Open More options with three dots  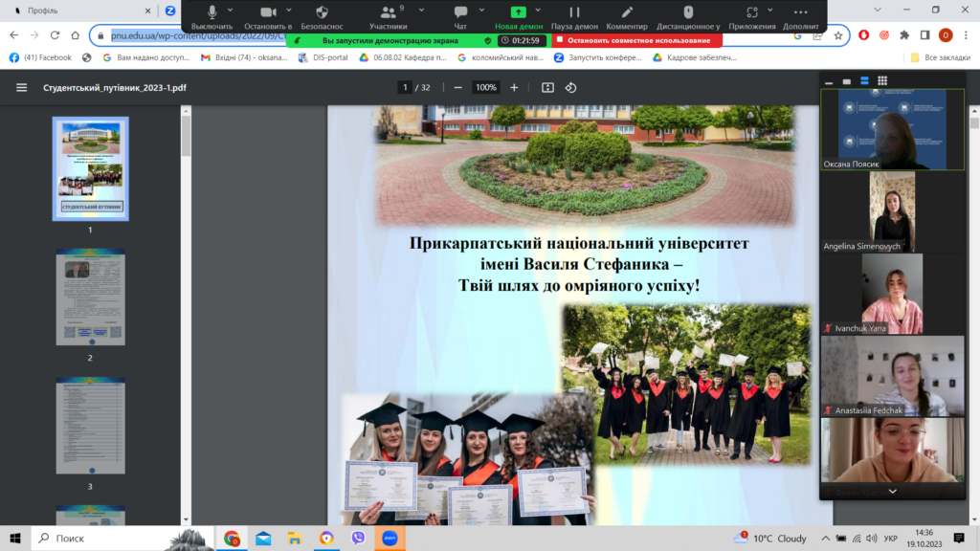800,13
